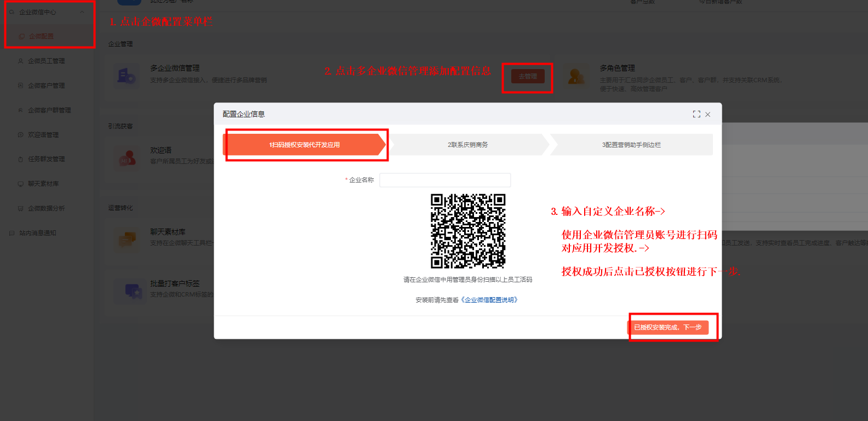Click the 企业管理 section heading
The width and height of the screenshot is (868, 421).
[x=121, y=44]
